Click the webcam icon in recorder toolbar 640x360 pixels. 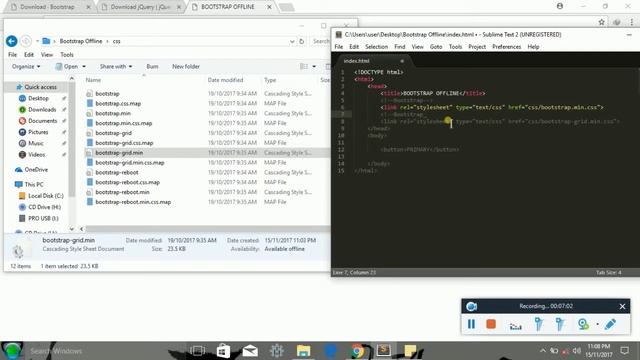583,324
